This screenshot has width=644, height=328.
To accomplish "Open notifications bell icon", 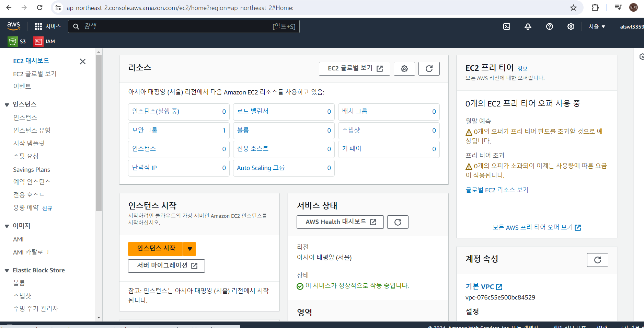I will (528, 26).
